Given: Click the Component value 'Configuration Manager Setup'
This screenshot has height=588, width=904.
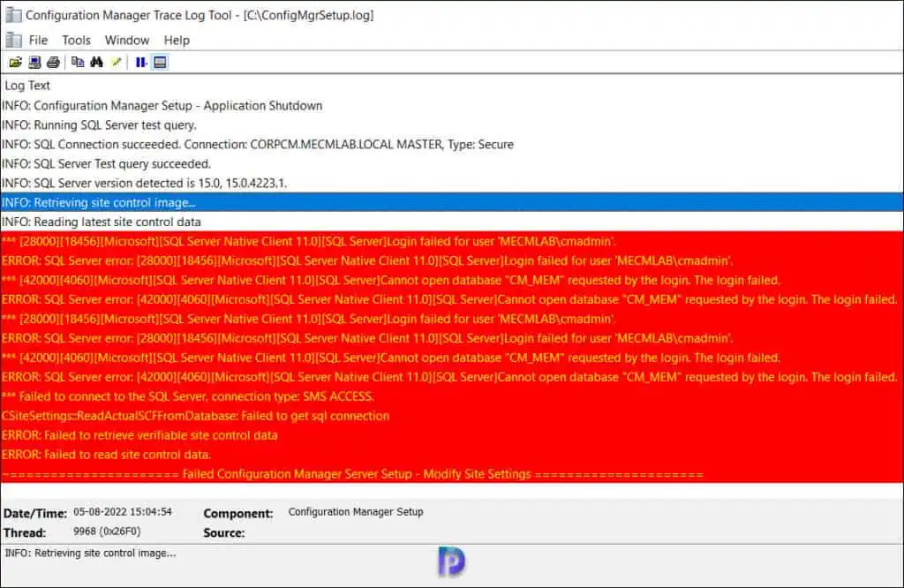Looking at the screenshot, I should click(x=356, y=512).
